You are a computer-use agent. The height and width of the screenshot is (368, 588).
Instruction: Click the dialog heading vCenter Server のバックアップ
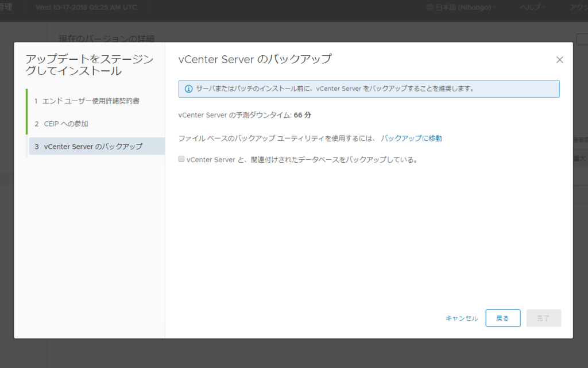(x=255, y=59)
